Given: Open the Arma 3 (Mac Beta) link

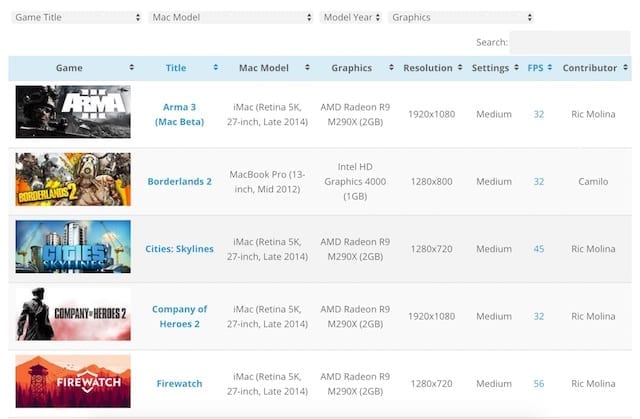Looking at the screenshot, I should click(180, 114).
